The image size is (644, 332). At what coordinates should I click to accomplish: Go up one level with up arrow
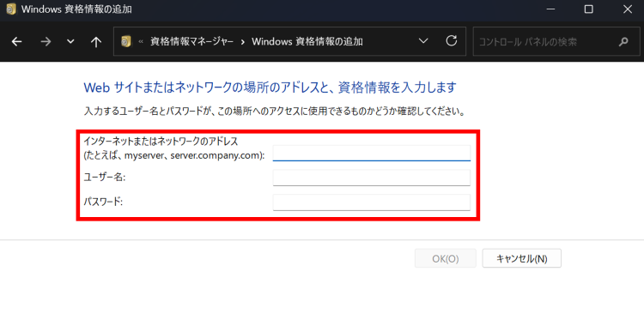(96, 41)
